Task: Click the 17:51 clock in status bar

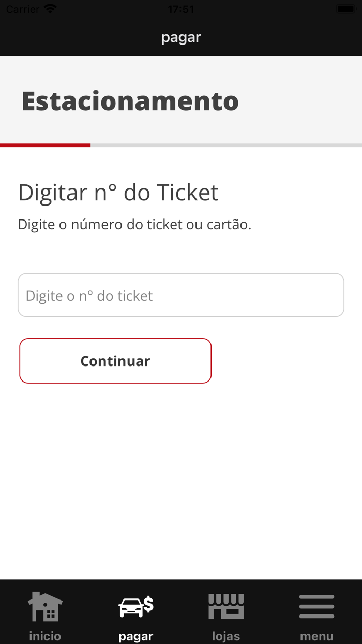Action: (181, 9)
